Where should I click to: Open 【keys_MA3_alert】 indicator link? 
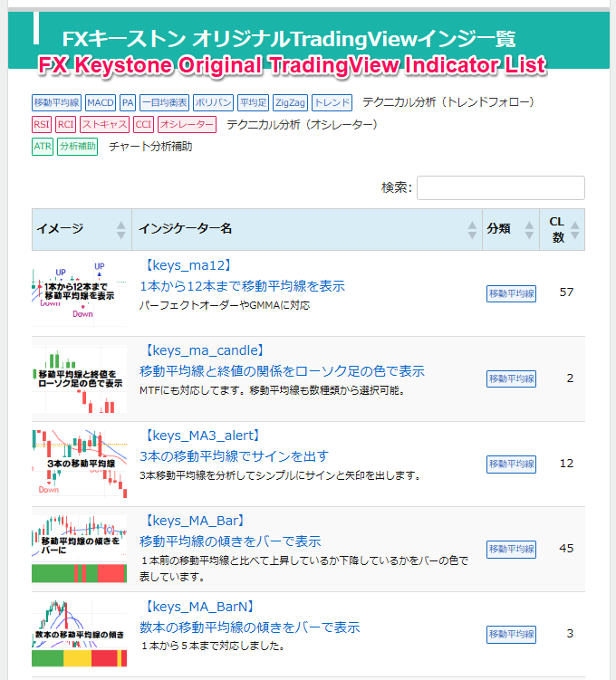pyautogui.click(x=201, y=435)
